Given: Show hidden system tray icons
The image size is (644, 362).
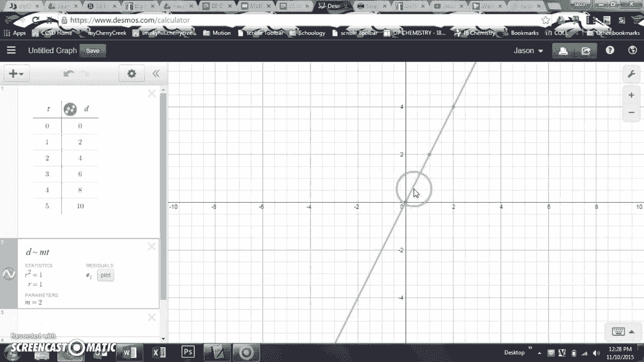Looking at the screenshot, I should pos(540,353).
